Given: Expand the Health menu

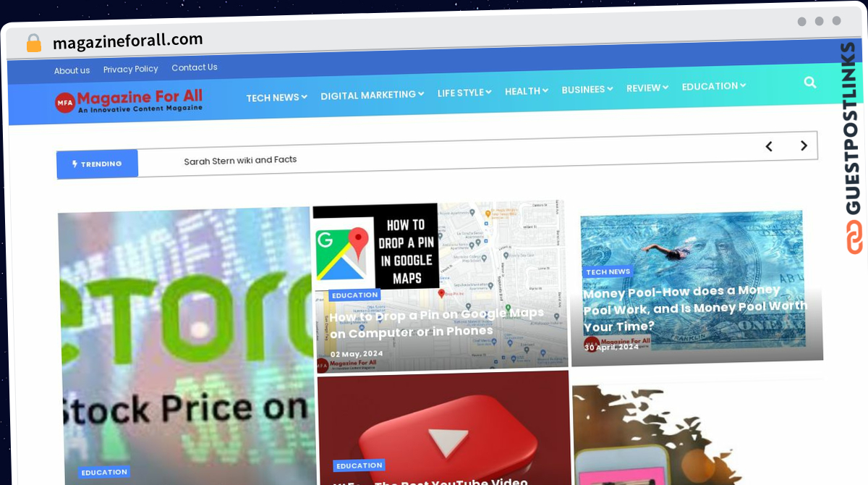Looking at the screenshot, I should (527, 91).
